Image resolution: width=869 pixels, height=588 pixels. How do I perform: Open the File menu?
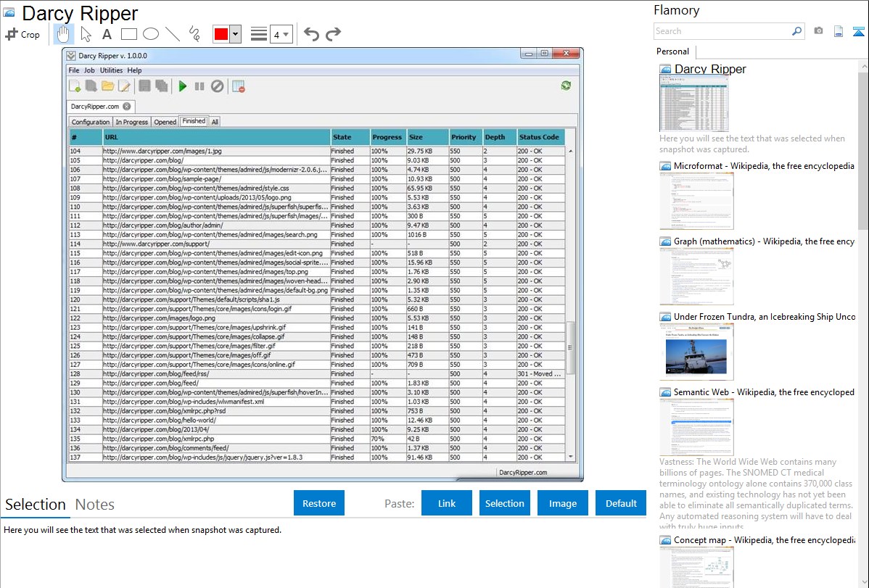pyautogui.click(x=74, y=70)
